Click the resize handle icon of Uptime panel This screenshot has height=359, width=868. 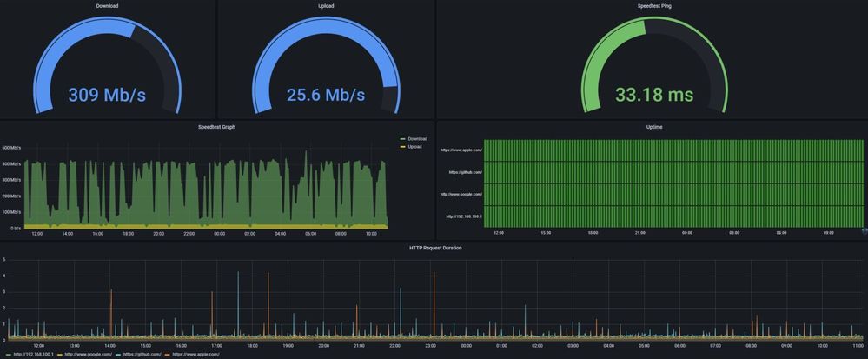[x=865, y=230]
